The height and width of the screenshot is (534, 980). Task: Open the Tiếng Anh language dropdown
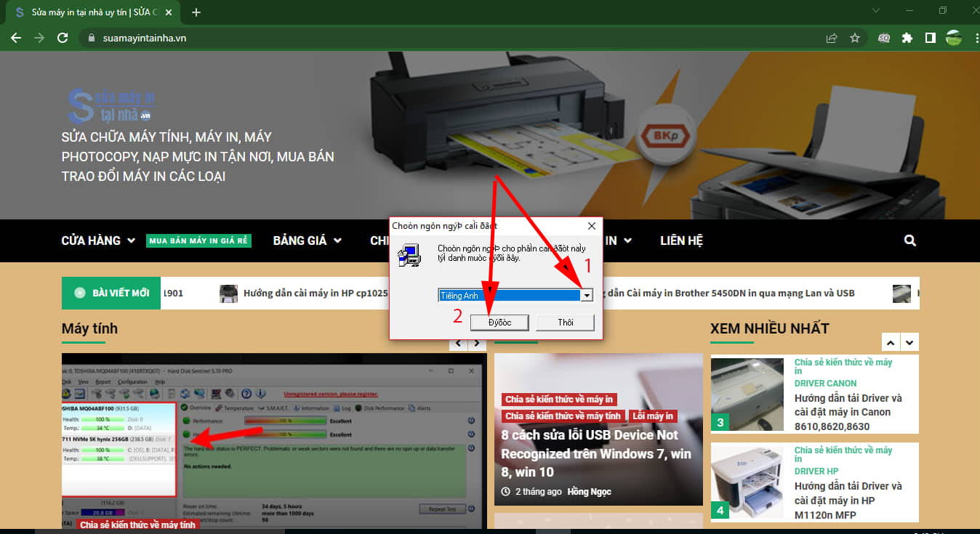click(x=587, y=295)
